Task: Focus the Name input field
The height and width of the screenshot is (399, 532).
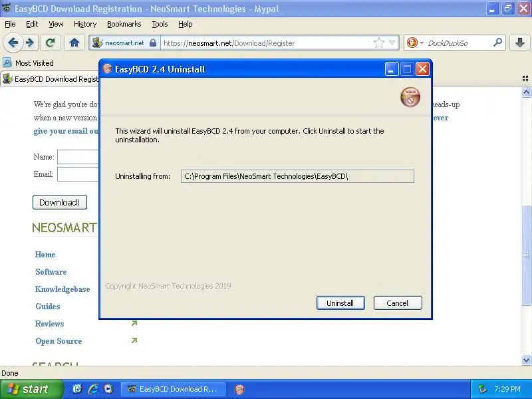Action: pos(78,157)
